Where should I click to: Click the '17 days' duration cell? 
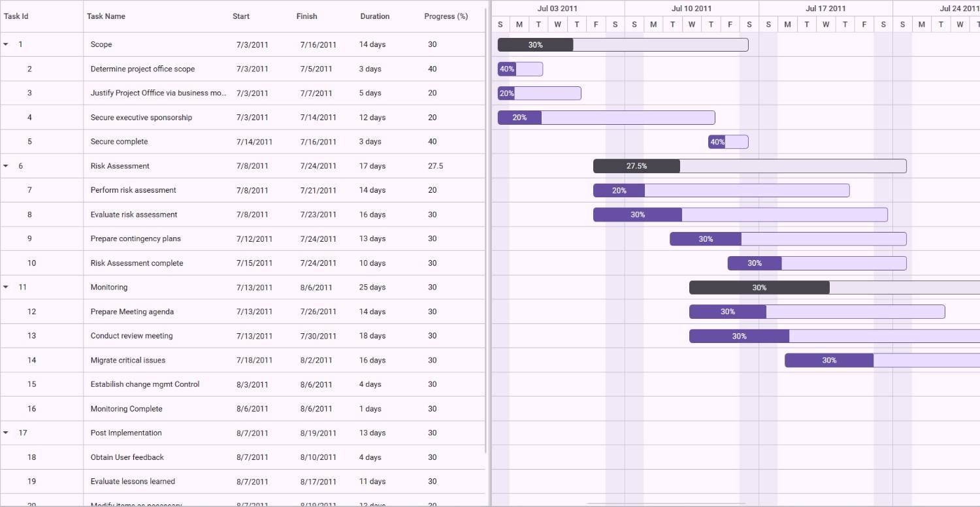click(x=372, y=166)
